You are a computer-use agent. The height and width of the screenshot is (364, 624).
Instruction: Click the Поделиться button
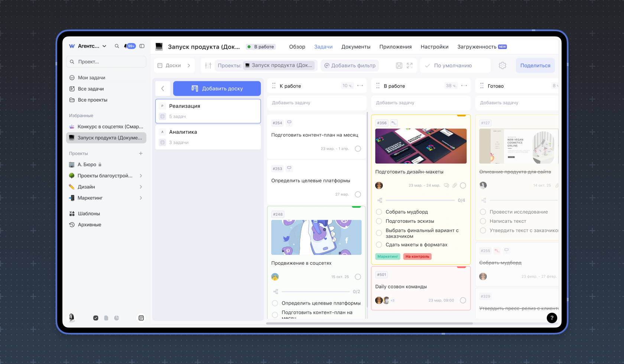coord(535,65)
